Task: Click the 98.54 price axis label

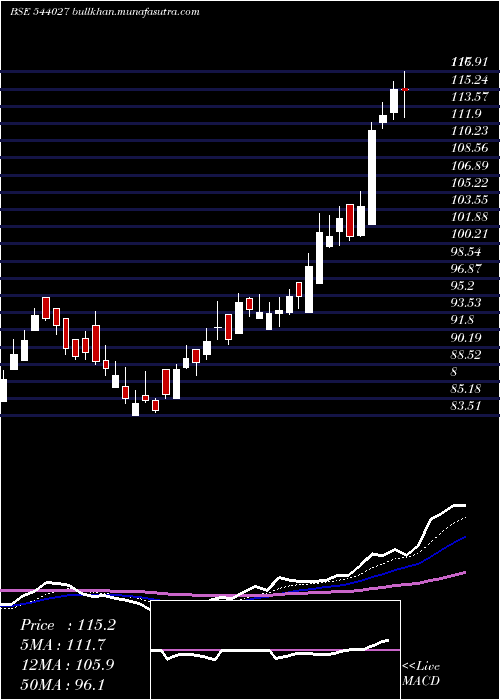Action: coord(466,251)
